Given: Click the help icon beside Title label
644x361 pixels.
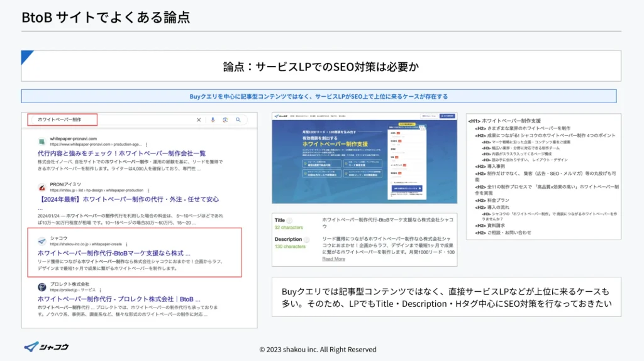Looking at the screenshot, I should coord(290,220).
